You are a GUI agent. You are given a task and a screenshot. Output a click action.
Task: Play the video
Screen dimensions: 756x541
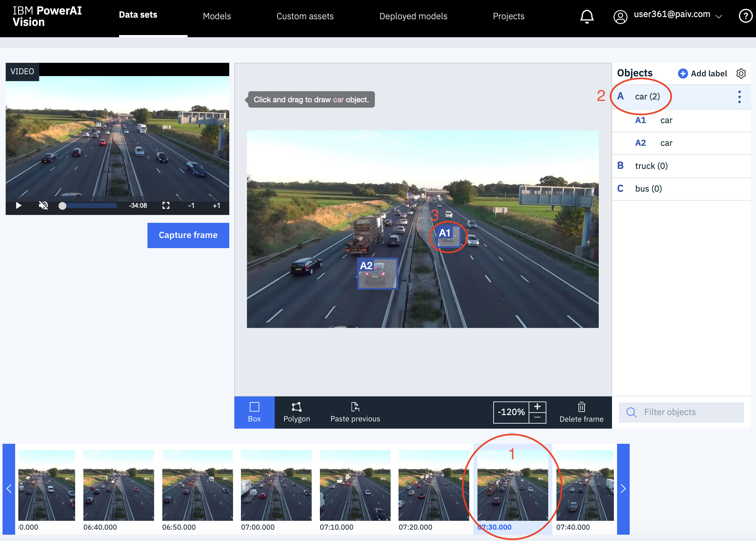pyautogui.click(x=19, y=205)
